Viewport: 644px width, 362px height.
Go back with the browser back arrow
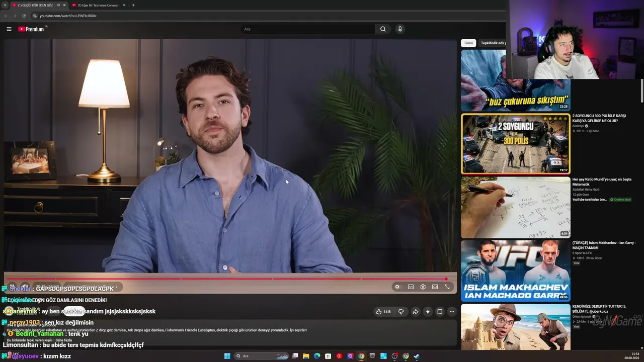6,16
